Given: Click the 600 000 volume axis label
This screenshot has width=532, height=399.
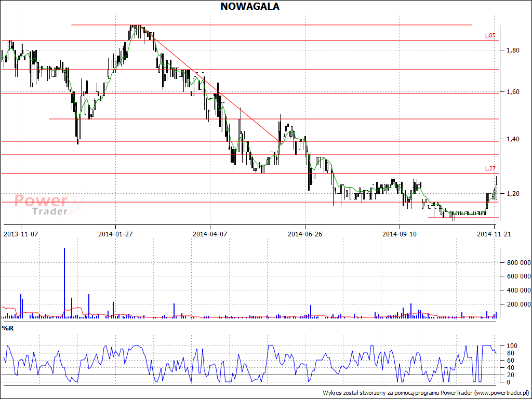Looking at the screenshot, I should (x=519, y=276).
